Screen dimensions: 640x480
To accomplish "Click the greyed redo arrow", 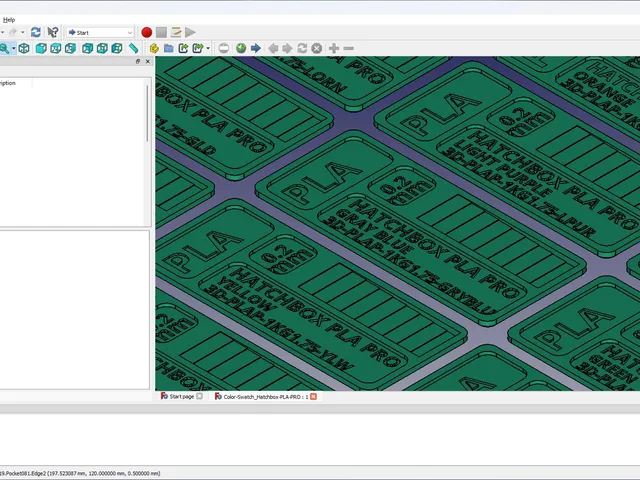I will click(13, 32).
